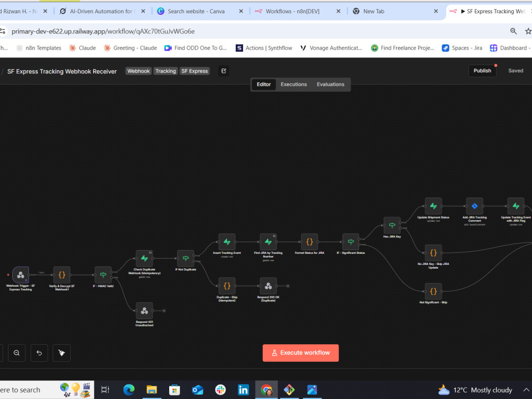Open File Explorer from the taskbar

[x=152, y=389]
